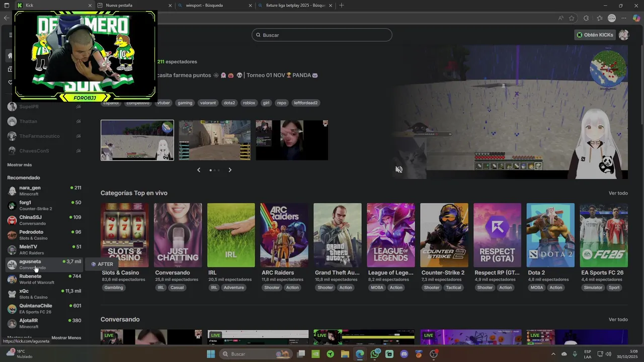Click the roblox stream tag
The width and height of the screenshot is (644, 362).
[x=249, y=103]
